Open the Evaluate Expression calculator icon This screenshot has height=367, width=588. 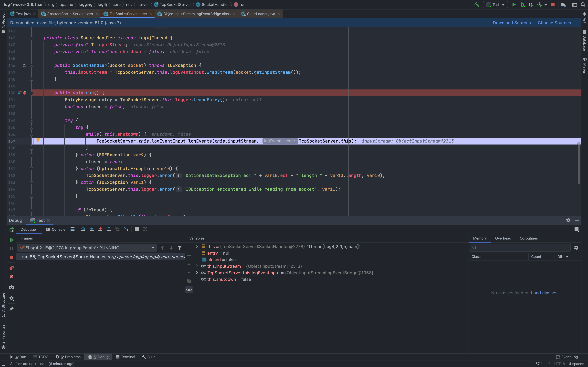[137, 229]
